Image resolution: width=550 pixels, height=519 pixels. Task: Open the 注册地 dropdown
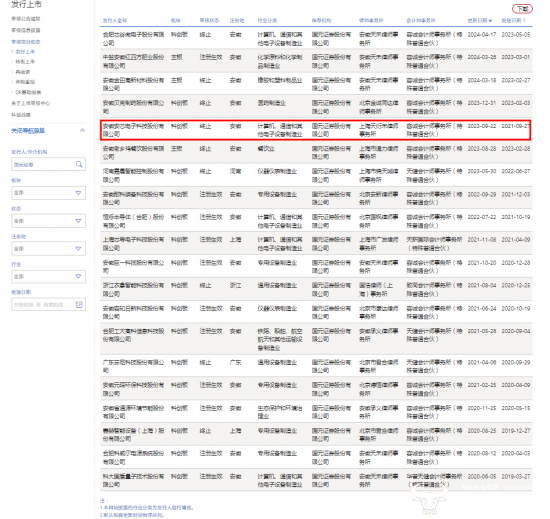click(48, 248)
